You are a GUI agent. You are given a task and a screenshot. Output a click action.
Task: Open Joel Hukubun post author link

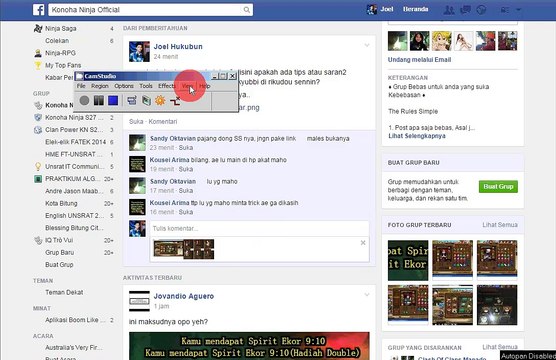click(178, 46)
